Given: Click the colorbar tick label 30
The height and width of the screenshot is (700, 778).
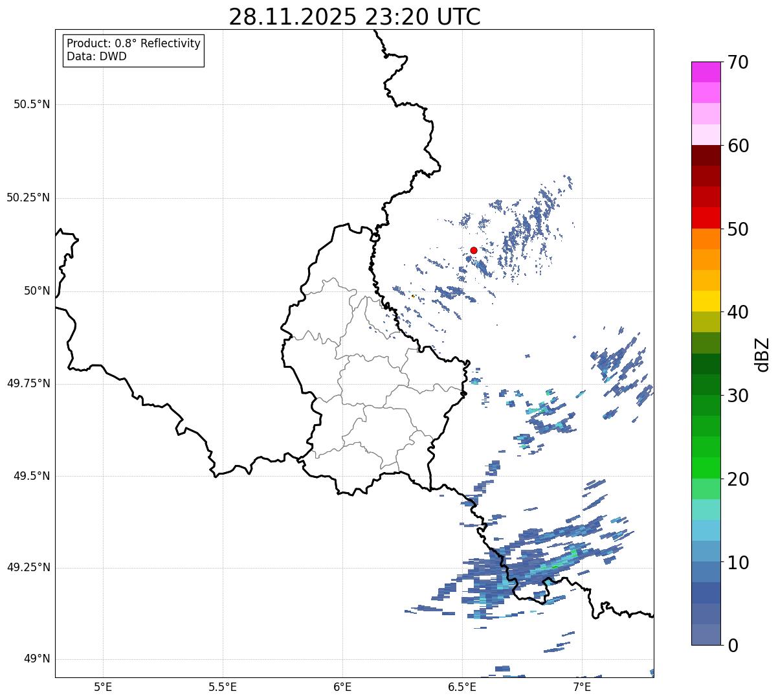Looking at the screenshot, I should click(738, 396).
